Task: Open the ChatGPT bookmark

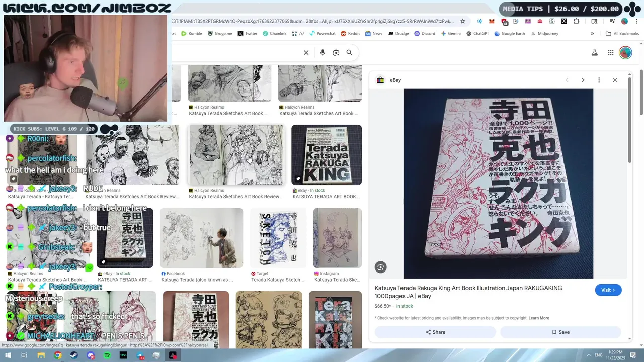Action: point(477,34)
